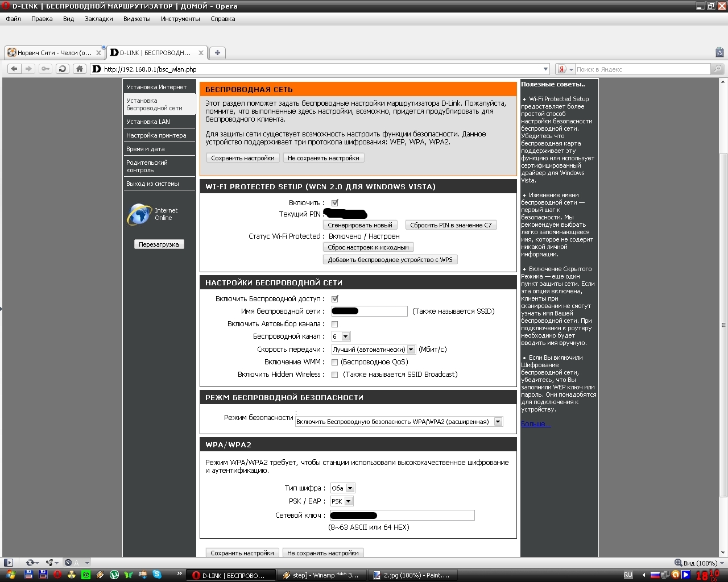Image resolution: width=728 pixels, height=582 pixels.
Task: Click green butterfly quick launch icon
Action: point(129,575)
